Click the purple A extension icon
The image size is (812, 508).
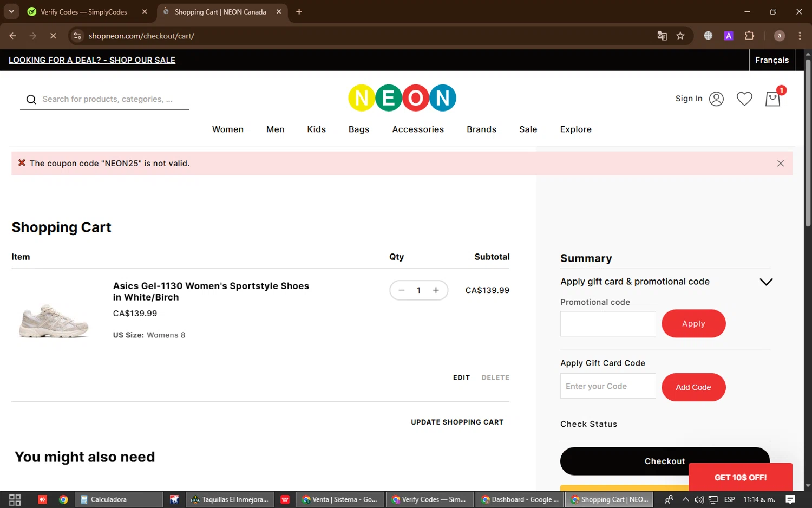pyautogui.click(x=729, y=36)
